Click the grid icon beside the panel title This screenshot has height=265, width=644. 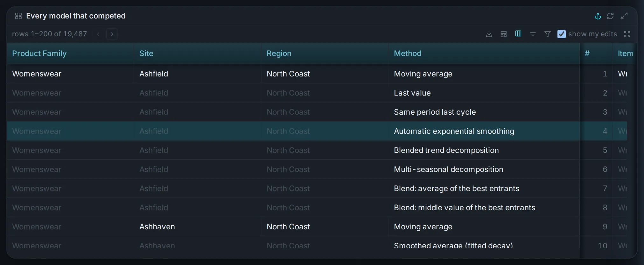tap(18, 16)
